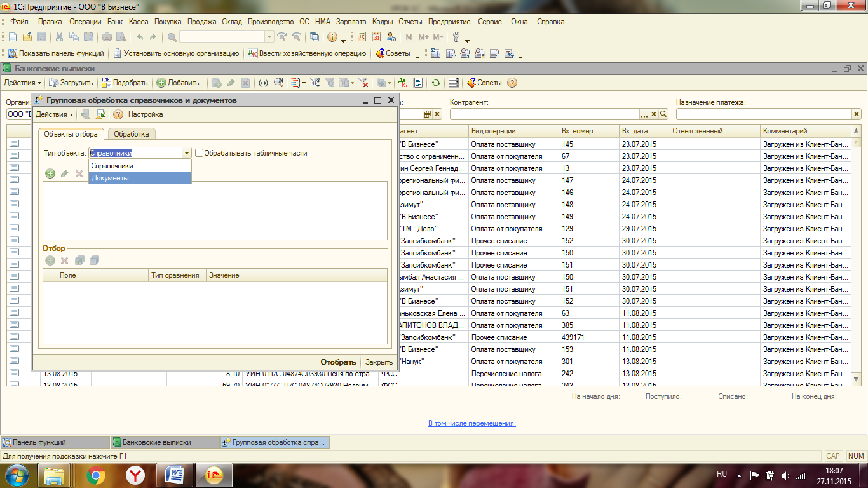Open the Зарплата menu
868x488 pixels.
coord(351,22)
